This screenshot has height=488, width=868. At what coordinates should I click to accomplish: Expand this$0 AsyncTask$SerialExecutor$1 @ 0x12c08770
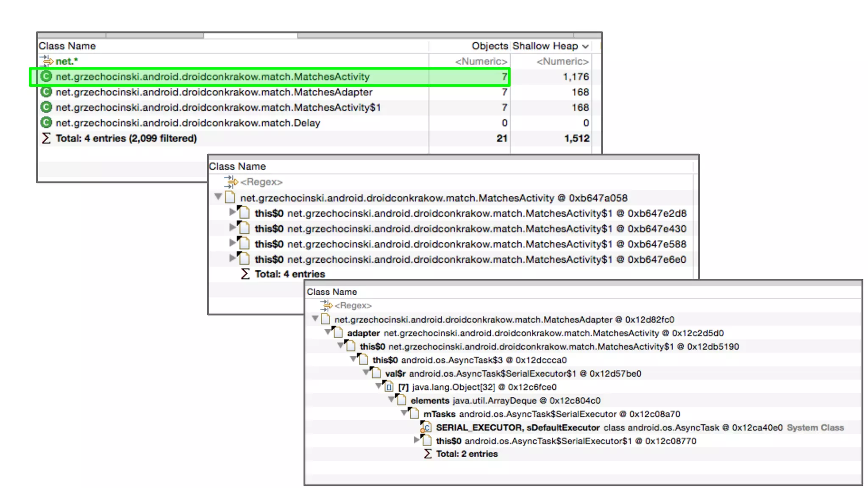tap(417, 440)
